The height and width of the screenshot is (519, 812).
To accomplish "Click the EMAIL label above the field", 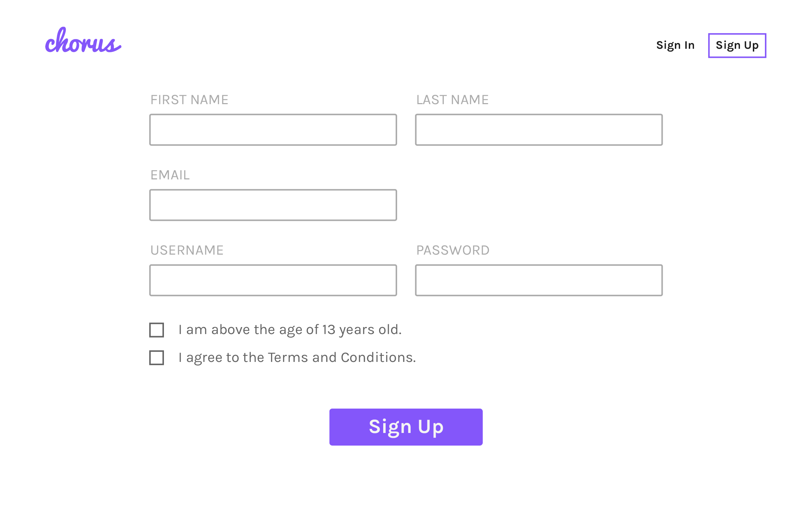I will coord(170,175).
